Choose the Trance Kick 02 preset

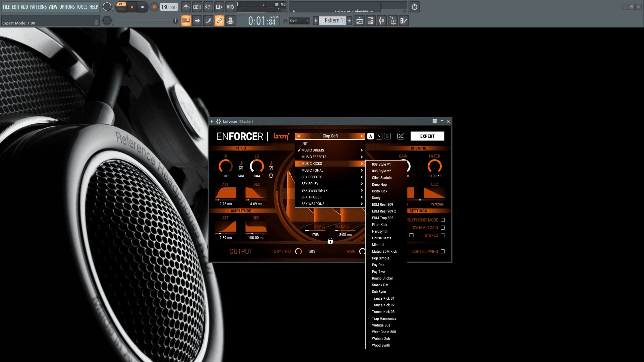(386, 305)
